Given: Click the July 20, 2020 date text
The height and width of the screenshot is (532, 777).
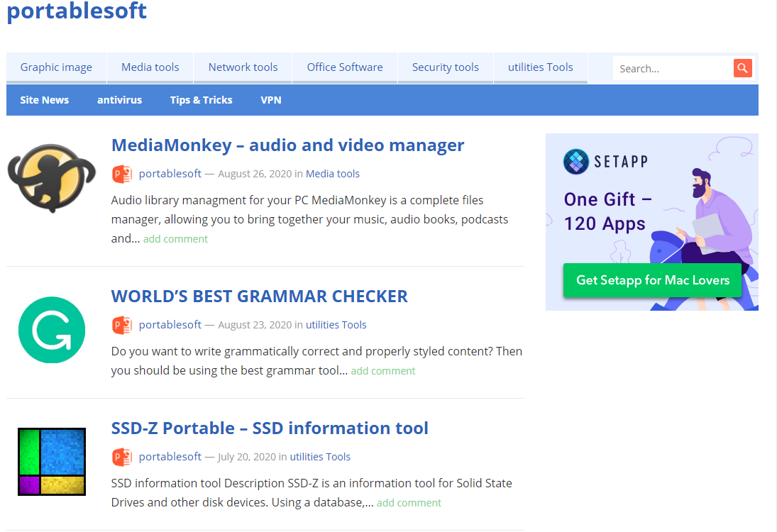Looking at the screenshot, I should pyautogui.click(x=247, y=457).
